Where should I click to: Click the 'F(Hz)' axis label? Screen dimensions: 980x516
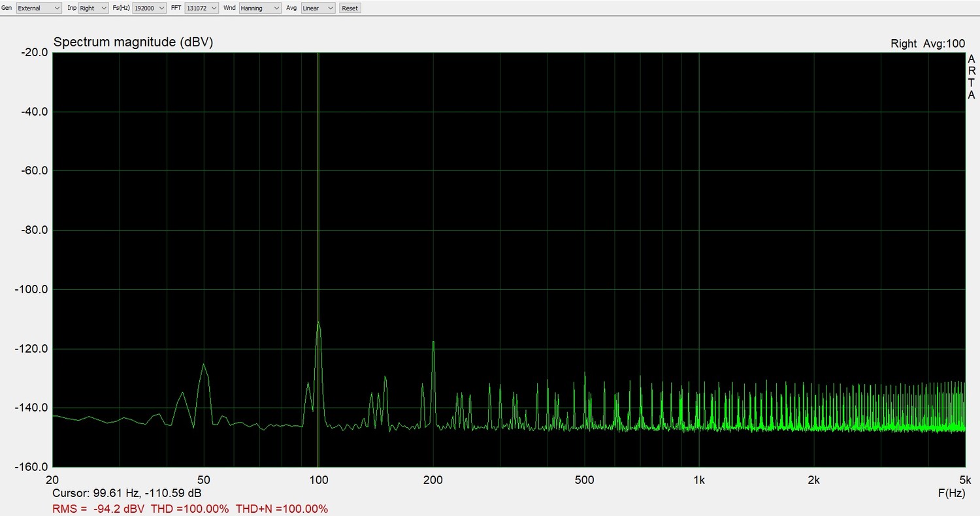point(951,493)
